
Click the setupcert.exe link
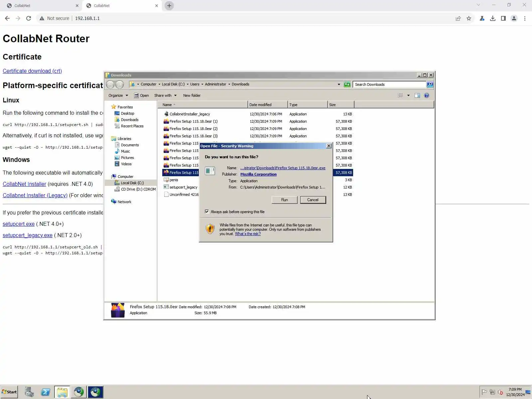click(x=19, y=224)
